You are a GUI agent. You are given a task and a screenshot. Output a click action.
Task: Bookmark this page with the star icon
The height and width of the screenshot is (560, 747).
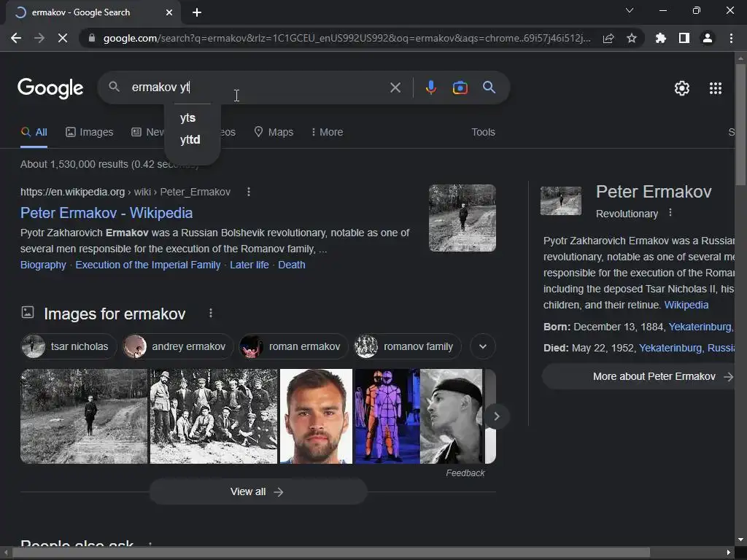(632, 38)
